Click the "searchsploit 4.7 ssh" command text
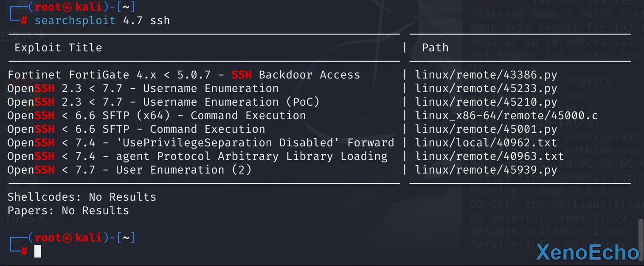 (102, 20)
